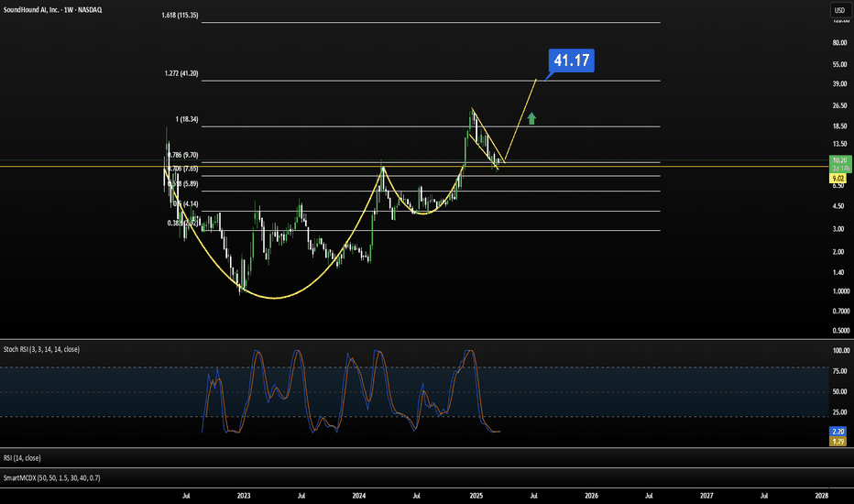854x504 pixels.
Task: Click the 55.00 price axis label
Action: pyautogui.click(x=840, y=64)
